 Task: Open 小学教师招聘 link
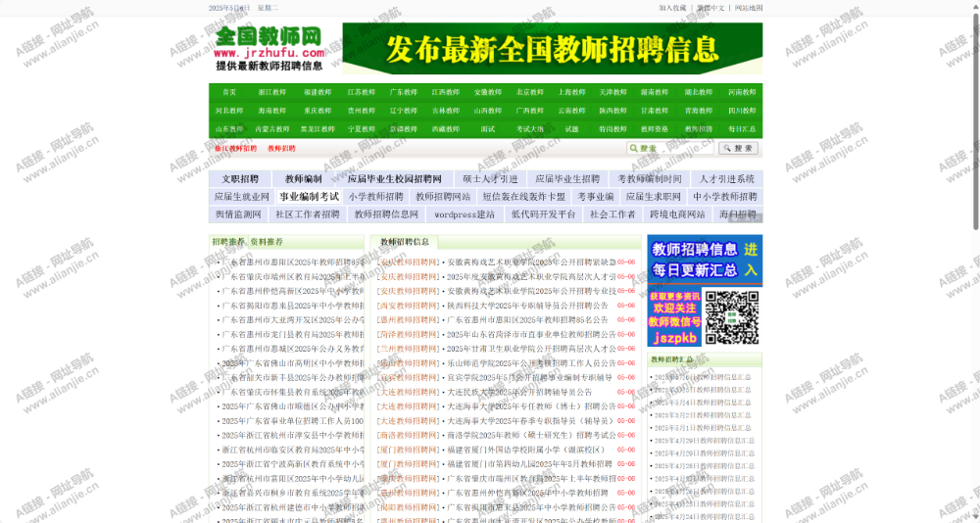point(376,197)
